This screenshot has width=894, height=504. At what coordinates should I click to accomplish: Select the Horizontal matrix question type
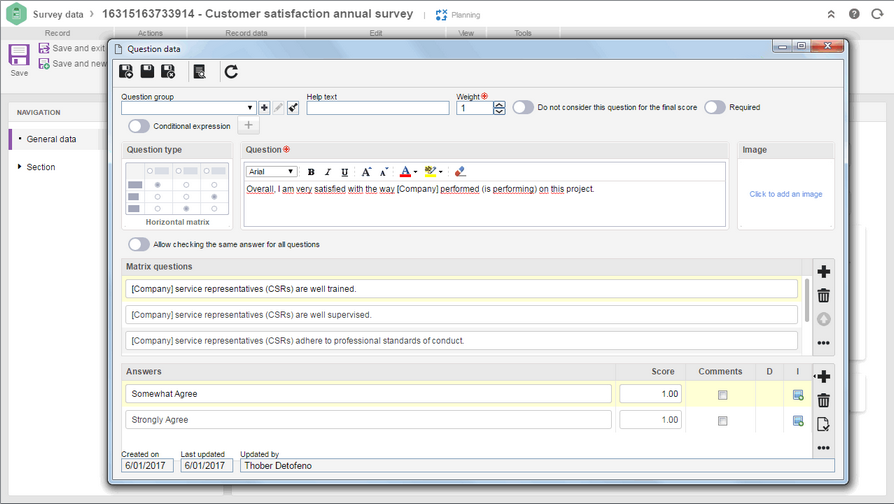(x=177, y=194)
